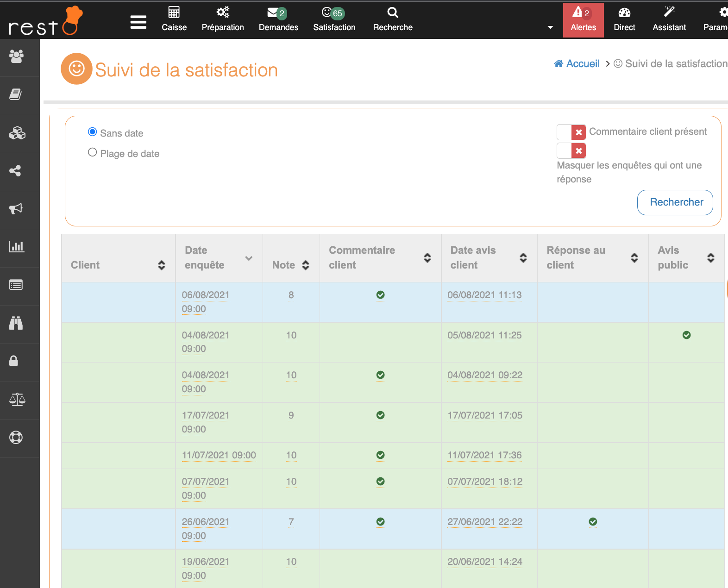Click the binoculars sidebar icon
Viewport: 728px width, 588px height.
tap(16, 323)
